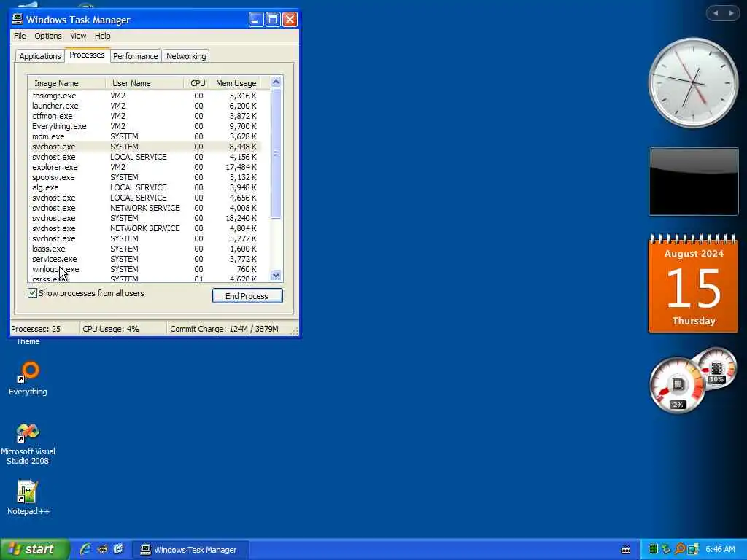Select the explorer.exe process

point(145,167)
